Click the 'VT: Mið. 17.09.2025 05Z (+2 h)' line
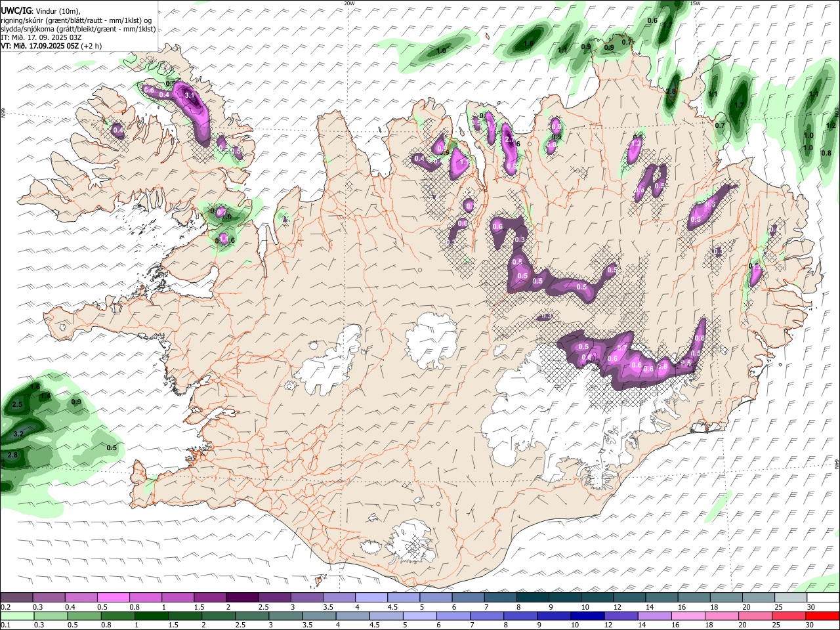 51,46
